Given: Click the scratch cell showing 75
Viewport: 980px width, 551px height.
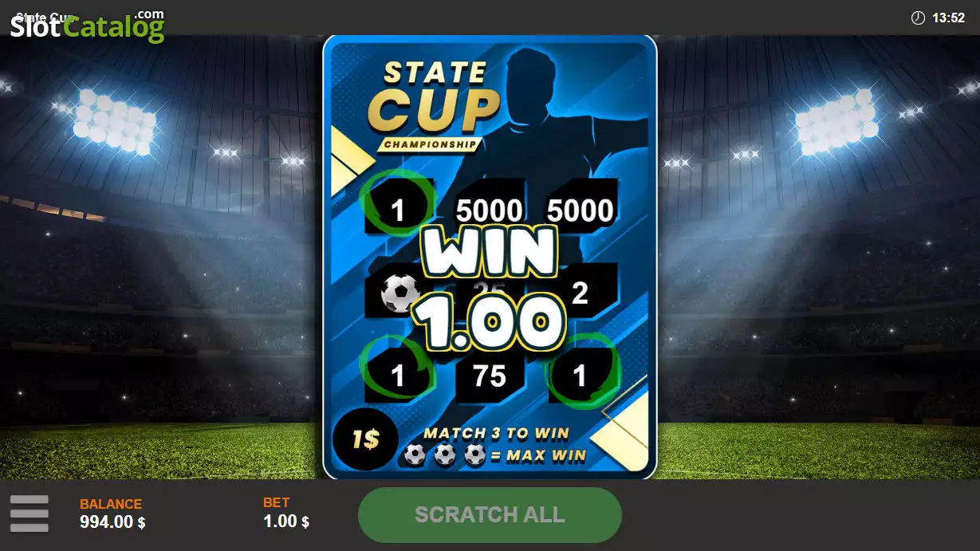Looking at the screenshot, I should coord(490,376).
